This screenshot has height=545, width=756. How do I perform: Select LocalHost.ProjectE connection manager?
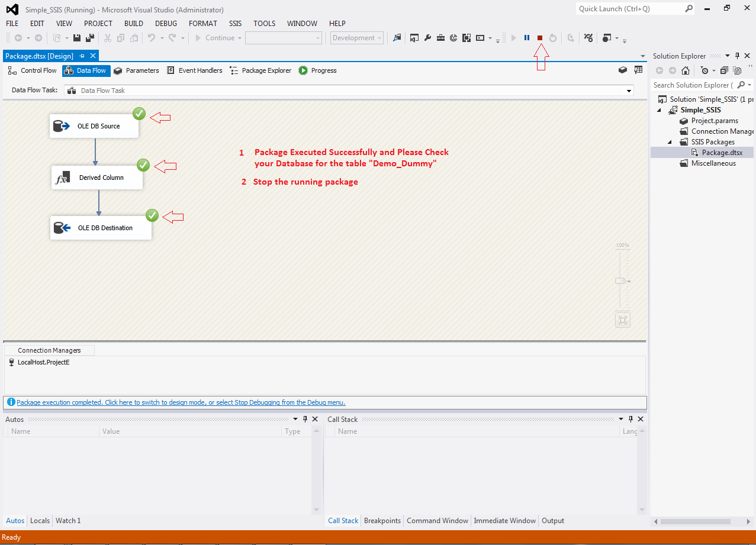coord(39,362)
